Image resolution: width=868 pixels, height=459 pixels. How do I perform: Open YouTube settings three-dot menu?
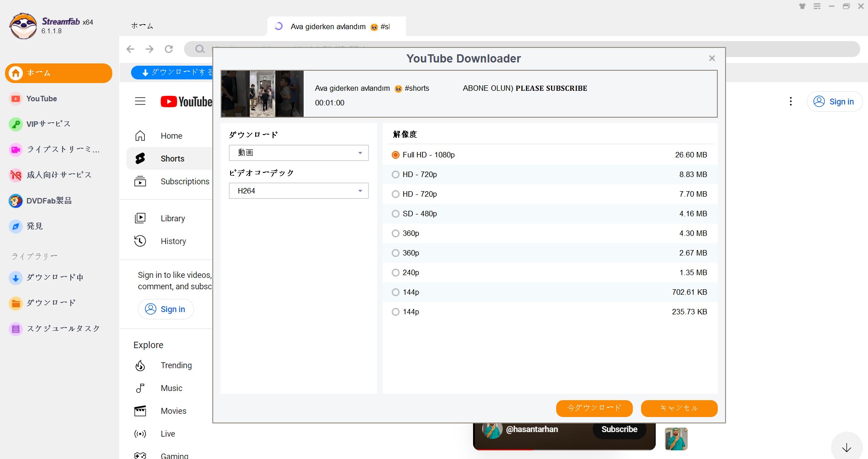pyautogui.click(x=791, y=101)
